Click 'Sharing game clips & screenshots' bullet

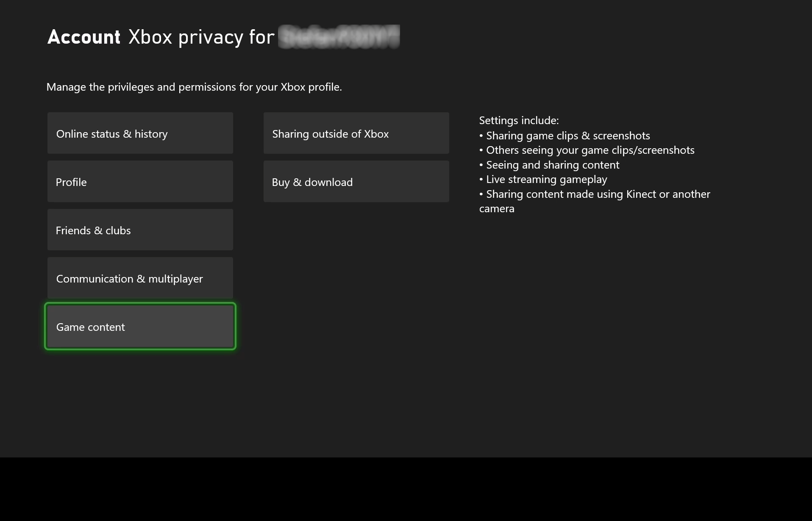565,136
